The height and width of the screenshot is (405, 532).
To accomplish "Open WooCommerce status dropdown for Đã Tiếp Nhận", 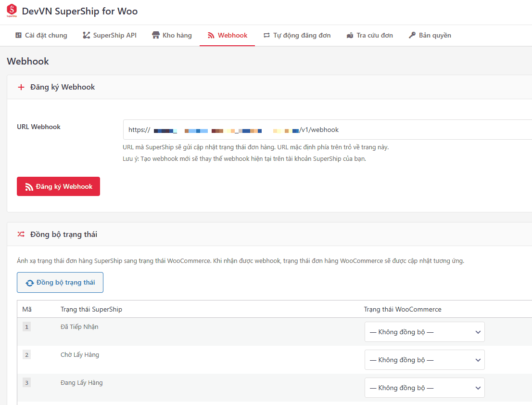I will [x=424, y=332].
